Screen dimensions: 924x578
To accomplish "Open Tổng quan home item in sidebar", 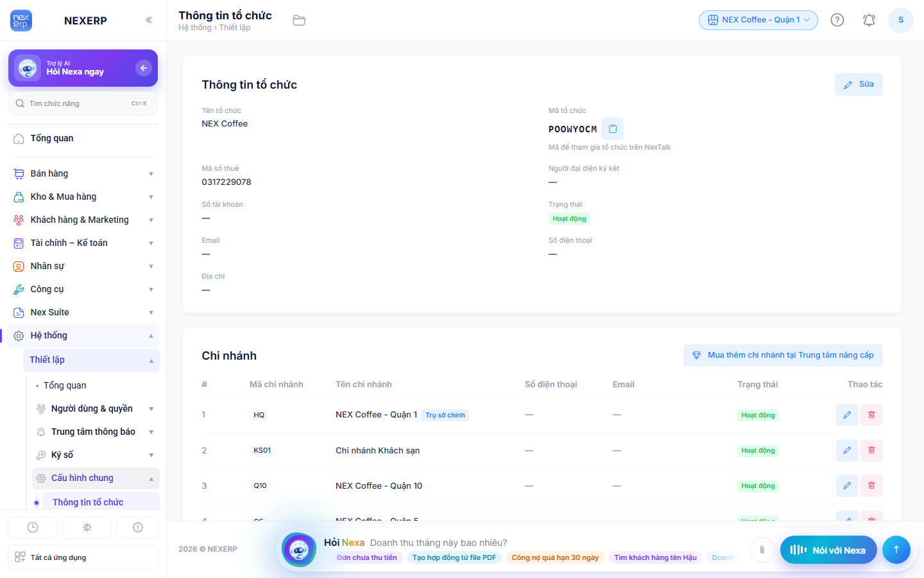I will [82, 138].
